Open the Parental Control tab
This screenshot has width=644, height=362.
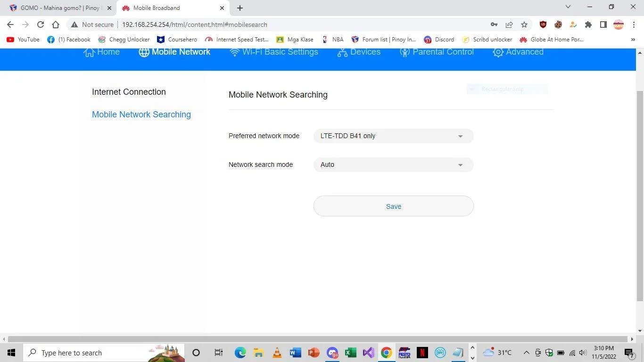[437, 52]
